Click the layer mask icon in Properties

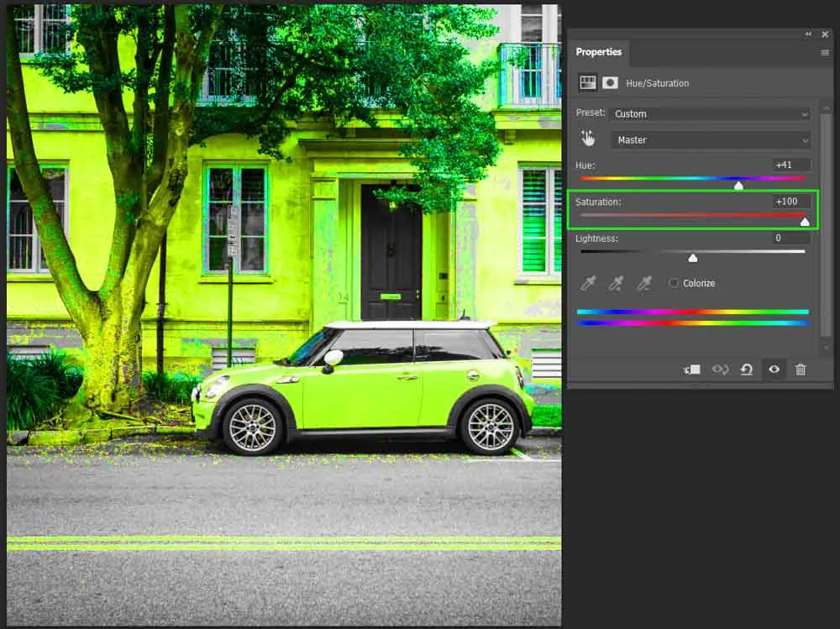click(x=611, y=82)
